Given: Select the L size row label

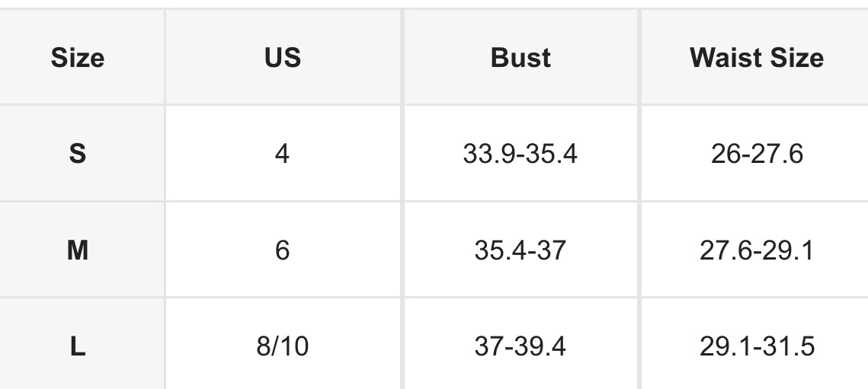Looking at the screenshot, I should pyautogui.click(x=78, y=347).
